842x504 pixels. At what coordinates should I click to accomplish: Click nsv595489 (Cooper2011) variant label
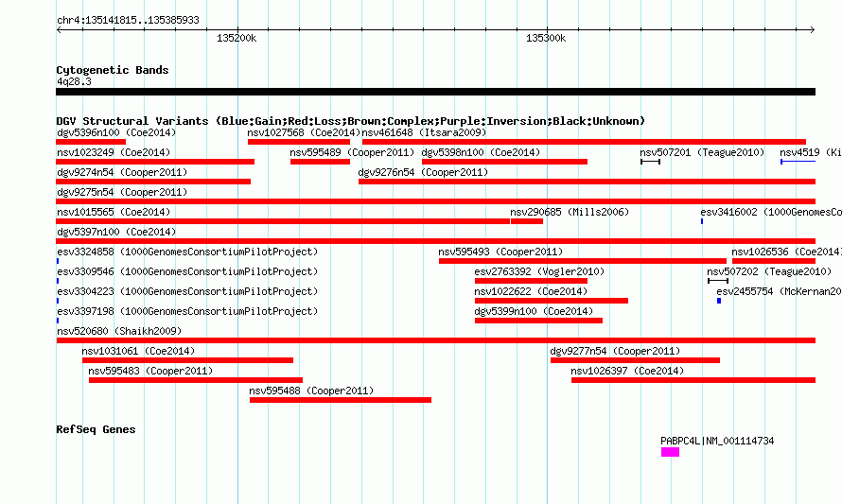pyautogui.click(x=352, y=152)
